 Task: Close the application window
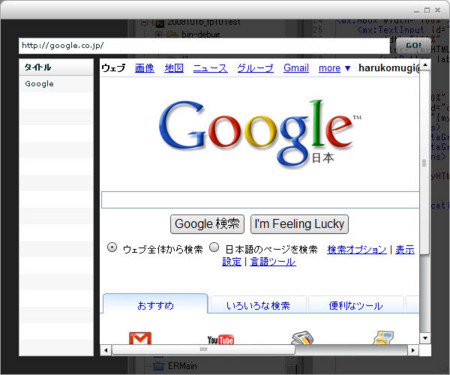[x=438, y=10]
